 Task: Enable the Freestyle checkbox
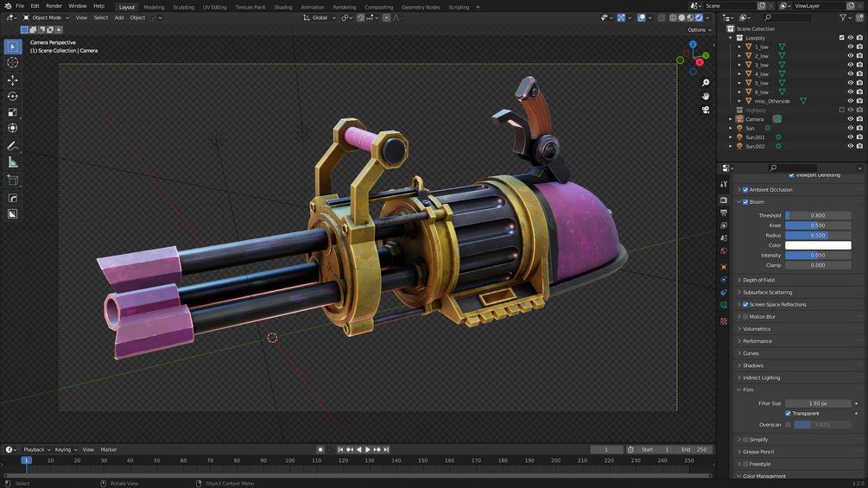click(745, 464)
